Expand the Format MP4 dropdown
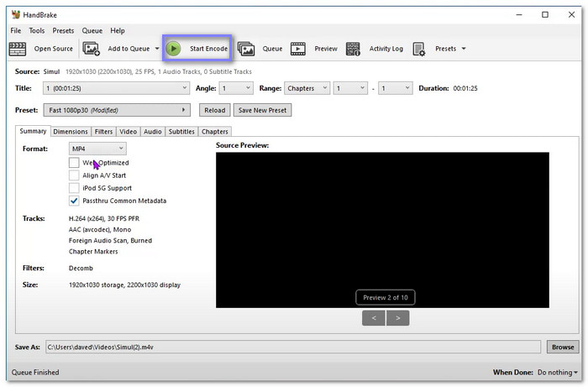Screen dimensions: 588x387 97,149
